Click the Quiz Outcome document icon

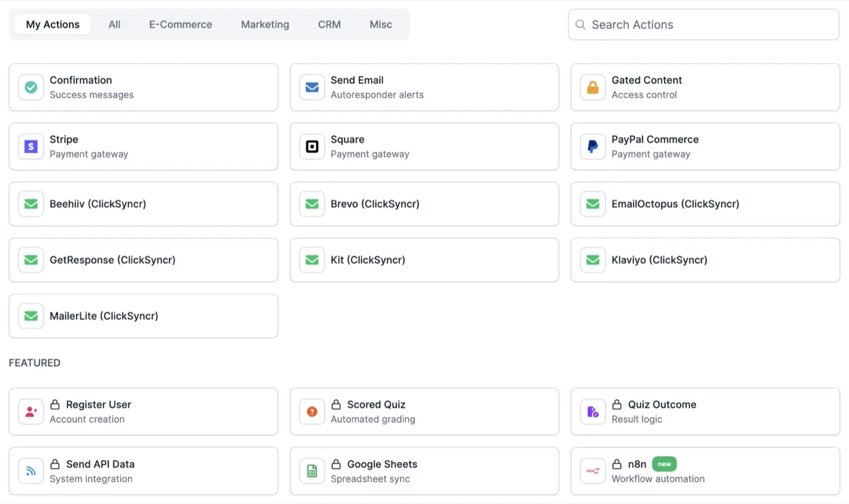click(x=592, y=412)
